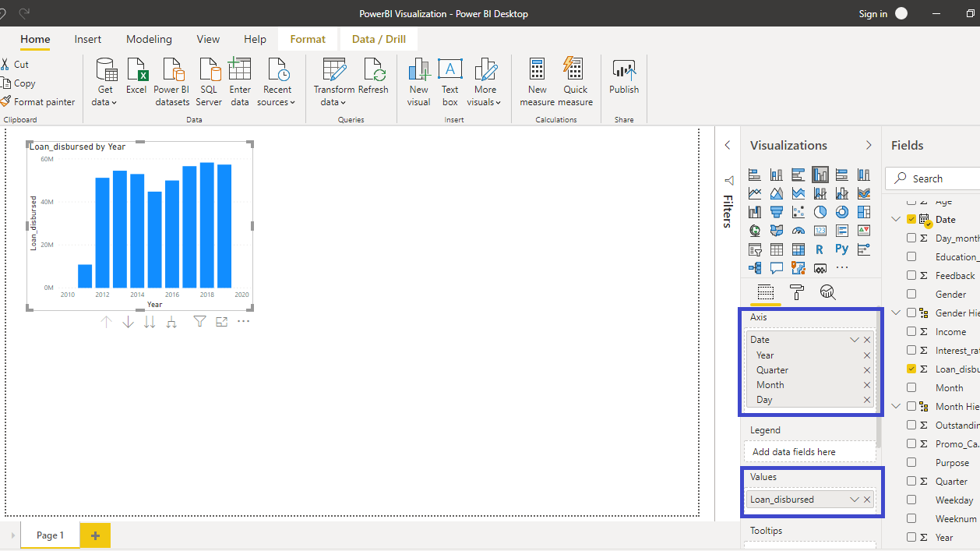Open the Format paint roller tab
980x551 pixels.
(x=796, y=292)
